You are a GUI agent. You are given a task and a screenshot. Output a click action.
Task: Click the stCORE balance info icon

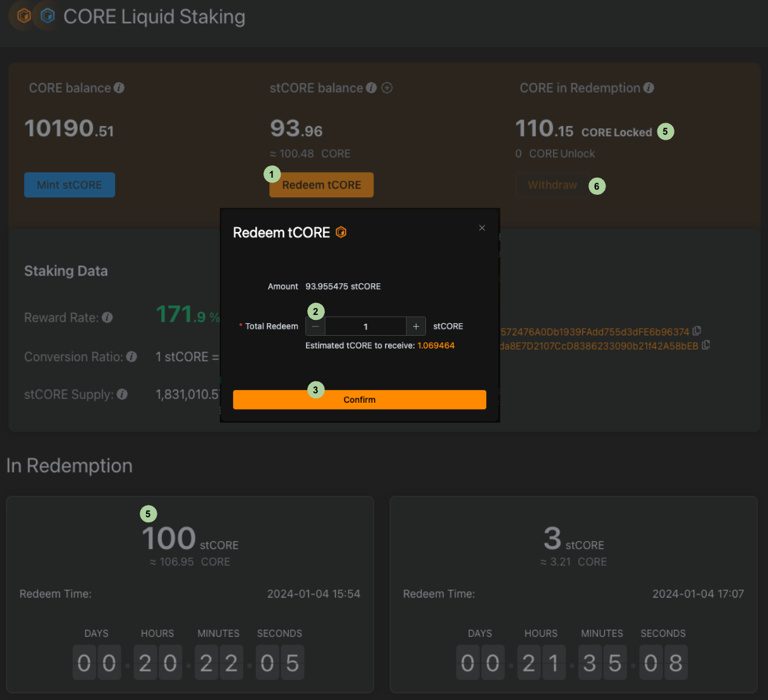click(x=371, y=88)
